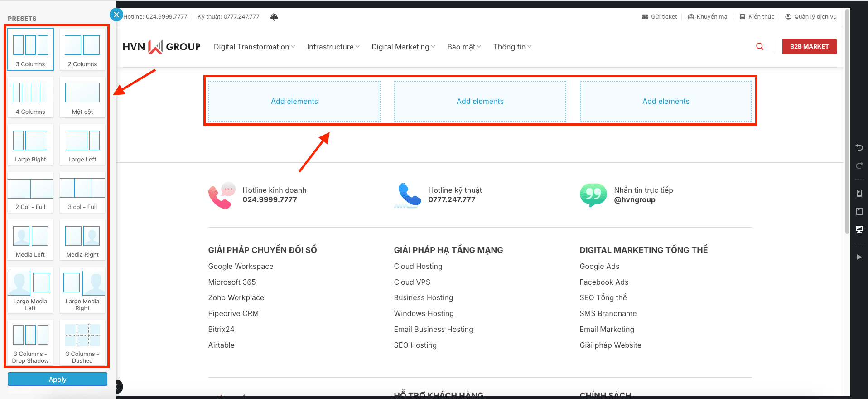
Task: Click the undo arrow in right toolbar
Action: coord(859,147)
